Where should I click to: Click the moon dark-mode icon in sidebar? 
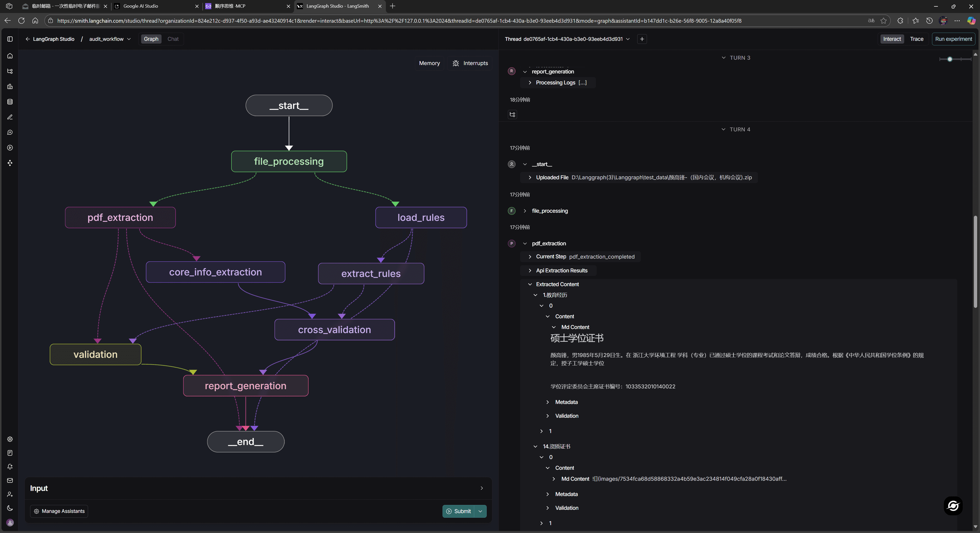pos(10,508)
